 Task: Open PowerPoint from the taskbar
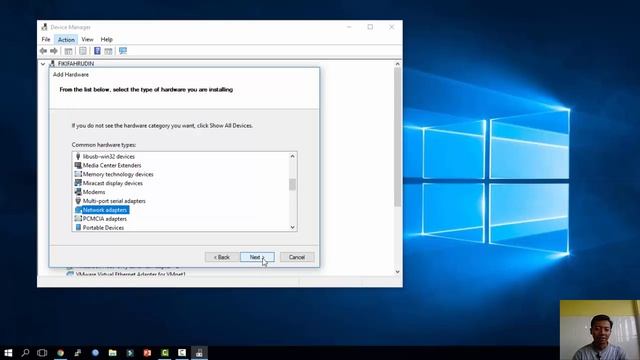[x=147, y=353]
